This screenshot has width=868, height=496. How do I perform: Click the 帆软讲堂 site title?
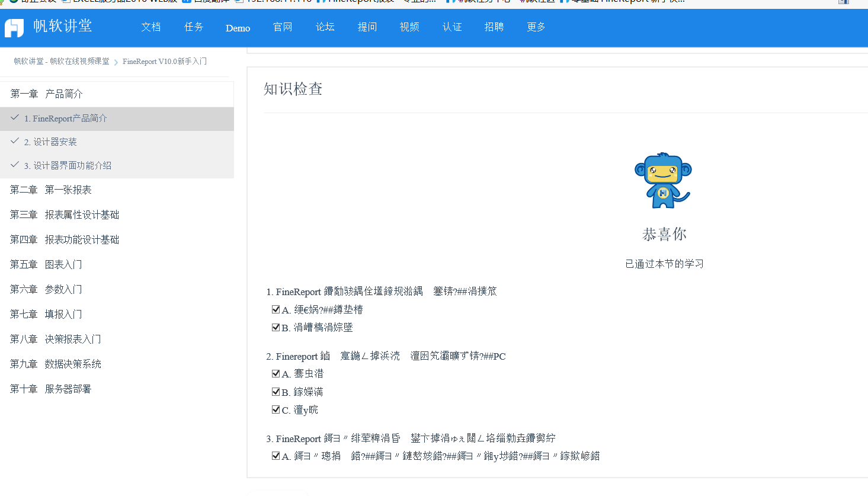pos(63,26)
